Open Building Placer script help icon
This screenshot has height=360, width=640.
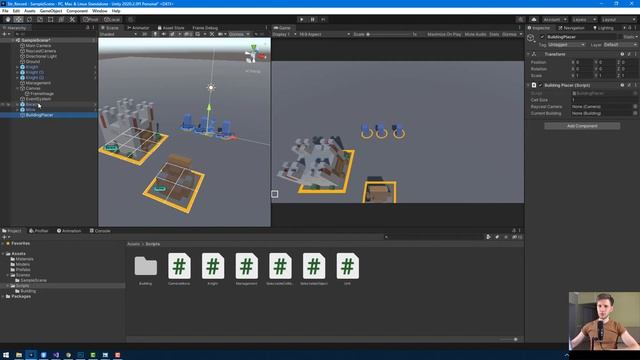[x=622, y=85]
